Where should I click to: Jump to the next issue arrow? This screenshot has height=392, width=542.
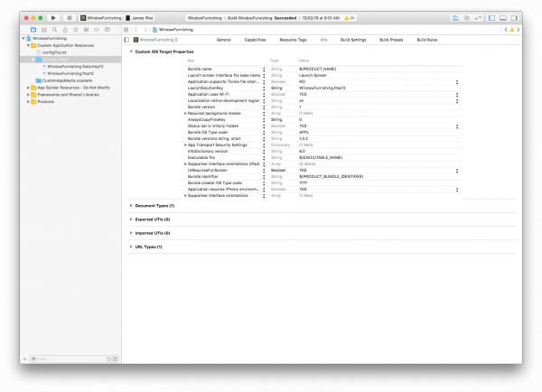point(519,30)
